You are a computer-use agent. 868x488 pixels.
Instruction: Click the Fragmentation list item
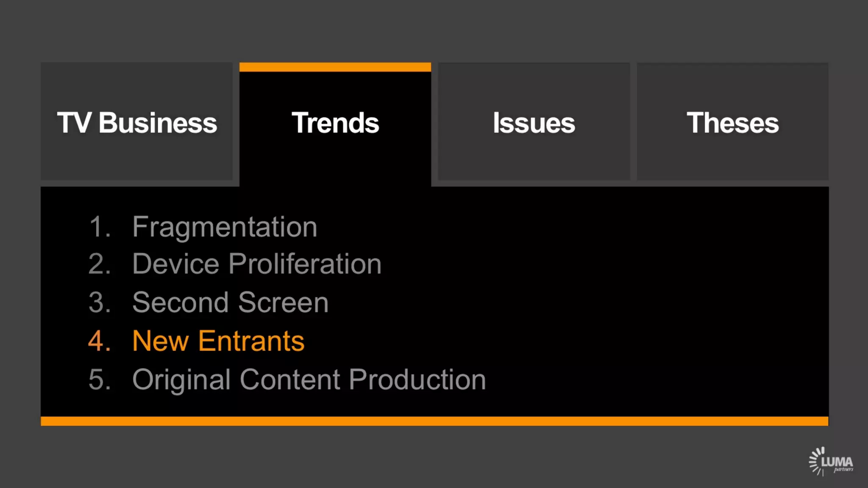pyautogui.click(x=203, y=227)
